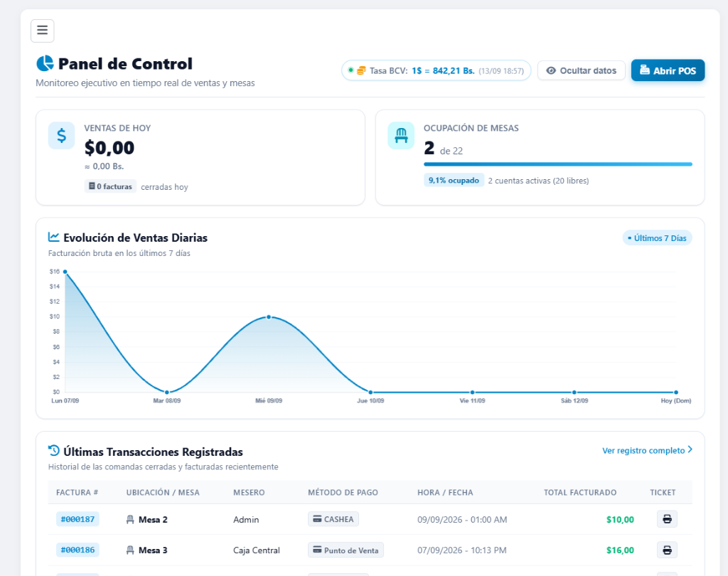Click the Punto de Venta payment badge
The width and height of the screenshot is (728, 576).
coord(346,550)
